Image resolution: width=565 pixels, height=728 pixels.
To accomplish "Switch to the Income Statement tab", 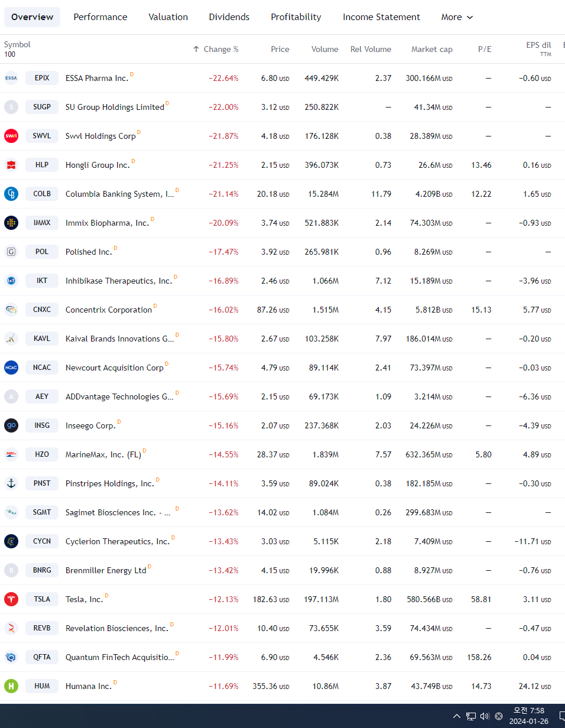I will point(382,17).
